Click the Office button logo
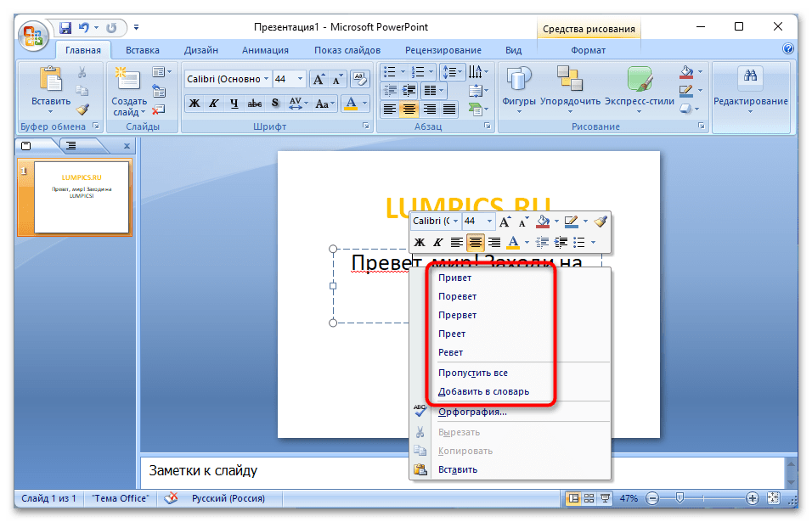 coord(34,37)
